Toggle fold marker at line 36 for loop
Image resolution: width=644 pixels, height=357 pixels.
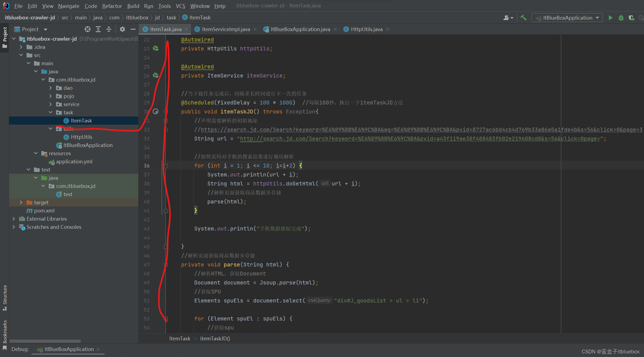tap(166, 166)
